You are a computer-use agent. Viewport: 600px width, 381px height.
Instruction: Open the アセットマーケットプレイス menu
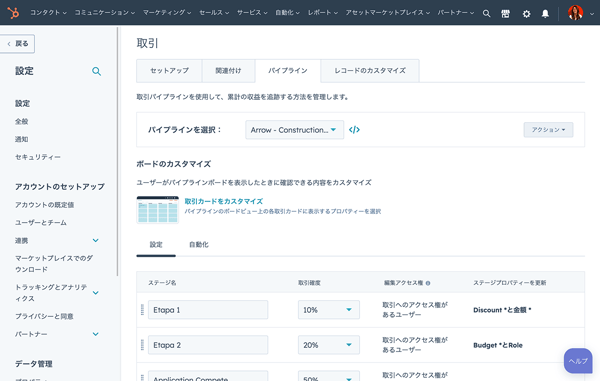click(x=388, y=13)
